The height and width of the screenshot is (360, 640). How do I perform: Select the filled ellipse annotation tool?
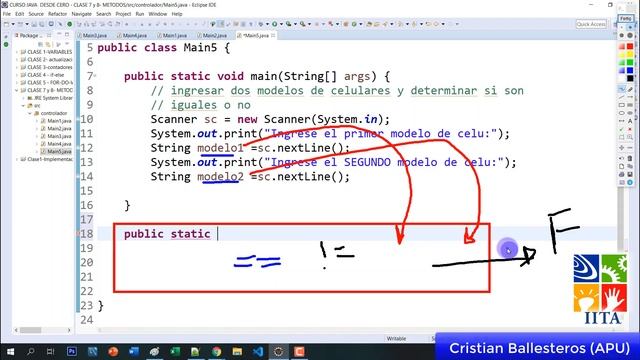point(630,113)
